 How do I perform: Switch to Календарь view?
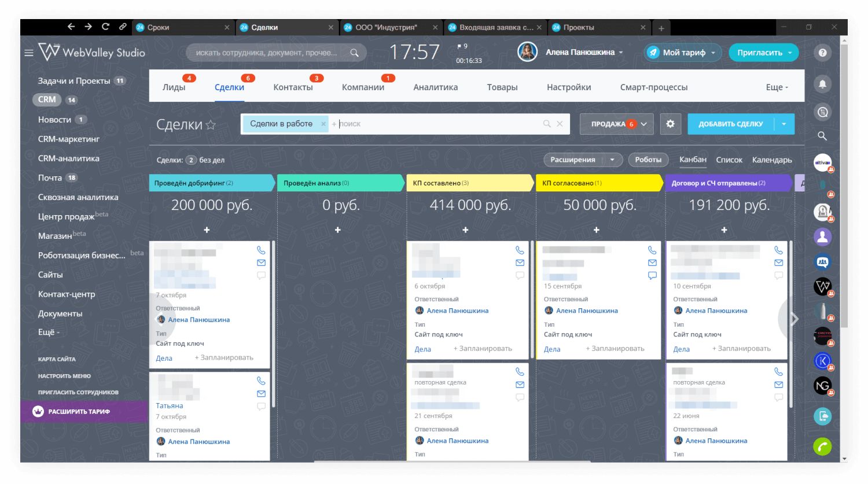772,160
